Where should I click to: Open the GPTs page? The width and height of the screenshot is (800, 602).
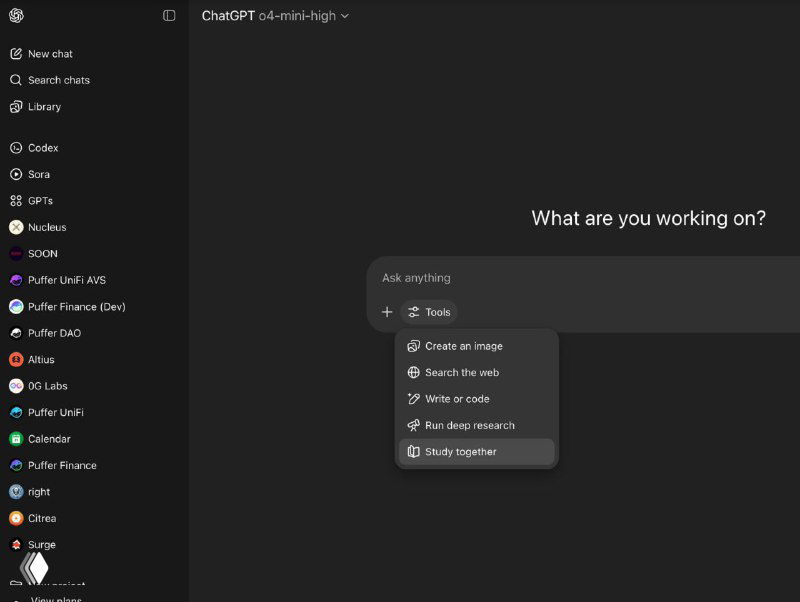[x=40, y=201]
